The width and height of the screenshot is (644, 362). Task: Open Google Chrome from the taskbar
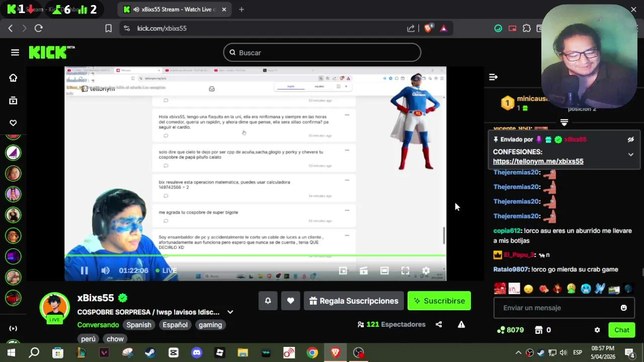click(312, 352)
